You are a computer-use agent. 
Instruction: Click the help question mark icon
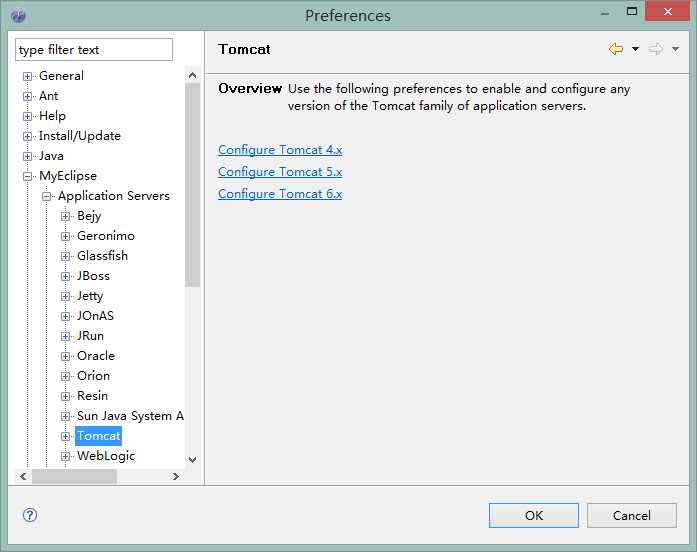pyautogui.click(x=30, y=515)
